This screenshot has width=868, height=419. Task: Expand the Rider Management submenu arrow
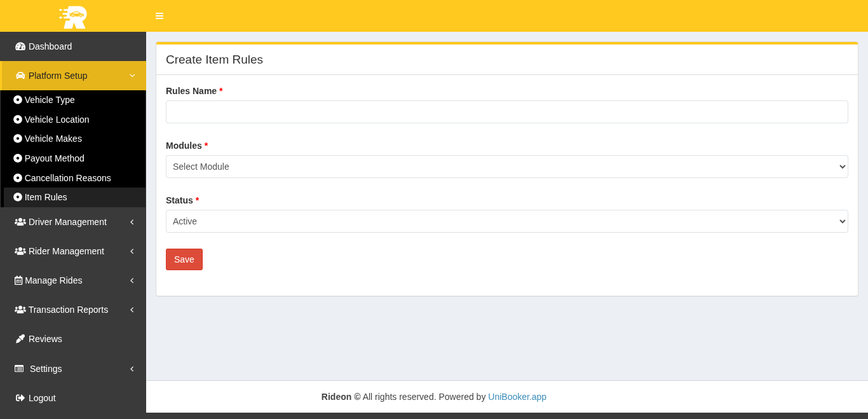click(x=132, y=251)
